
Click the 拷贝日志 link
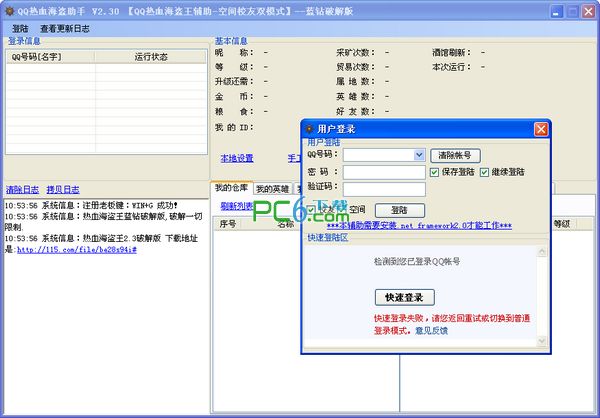coord(63,189)
